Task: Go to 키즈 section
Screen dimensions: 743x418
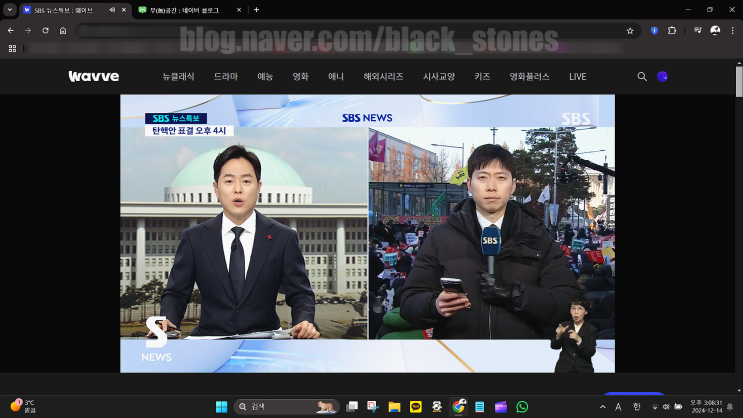Action: 482,76
